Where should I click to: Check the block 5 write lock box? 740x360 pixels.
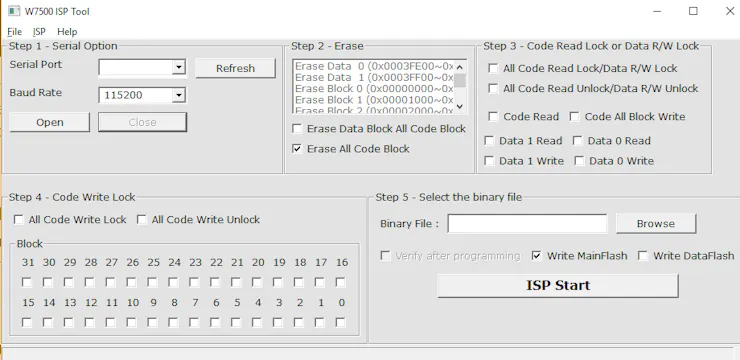click(236, 322)
